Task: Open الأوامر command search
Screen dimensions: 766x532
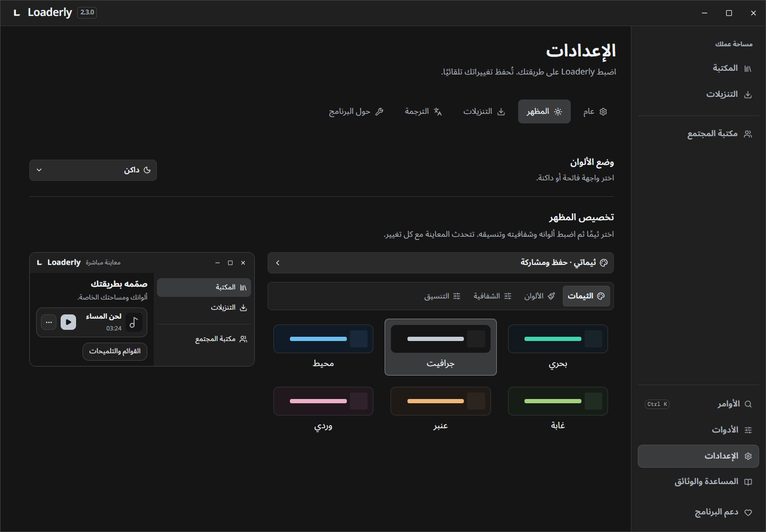Action: (x=698, y=404)
